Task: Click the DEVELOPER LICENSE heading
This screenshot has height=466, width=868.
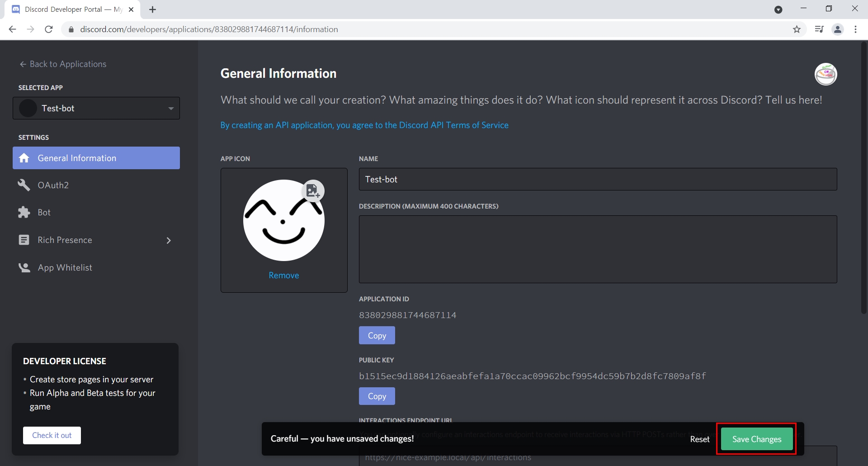Action: [65, 361]
